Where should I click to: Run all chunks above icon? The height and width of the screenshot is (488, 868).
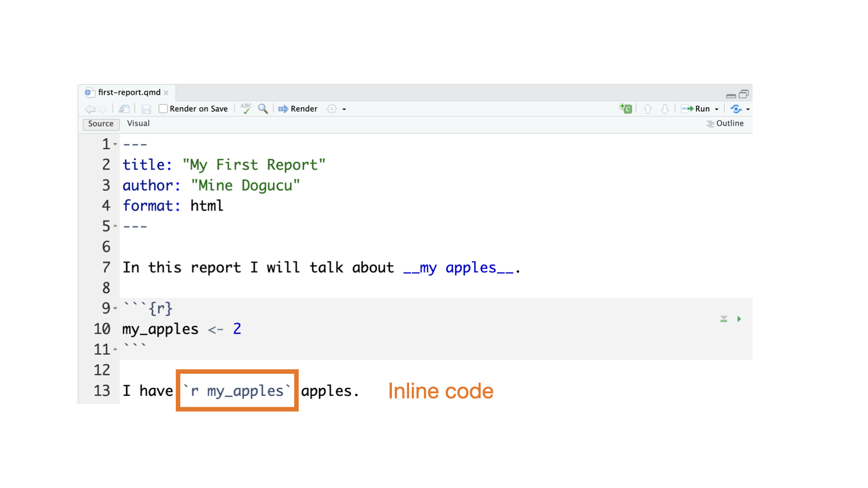pyautogui.click(x=724, y=319)
